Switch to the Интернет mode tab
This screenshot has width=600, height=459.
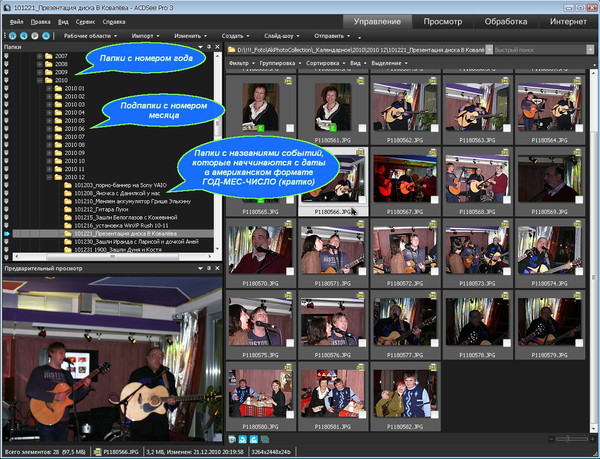(568, 22)
